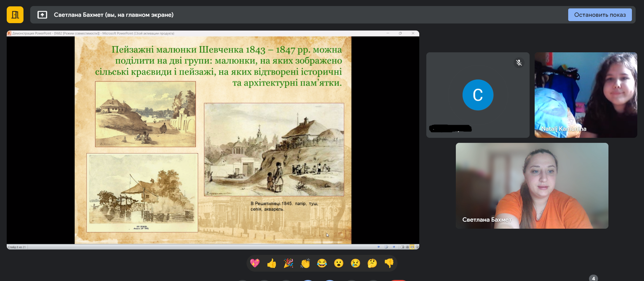Image resolution: width=644 pixels, height=281 pixels.
Task: Select Natalj Kamunina's video tile
Action: coord(586,95)
